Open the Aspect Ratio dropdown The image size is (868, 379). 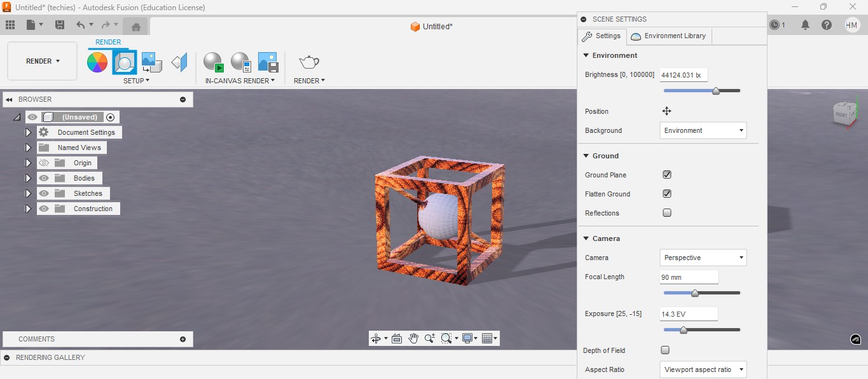pos(703,369)
